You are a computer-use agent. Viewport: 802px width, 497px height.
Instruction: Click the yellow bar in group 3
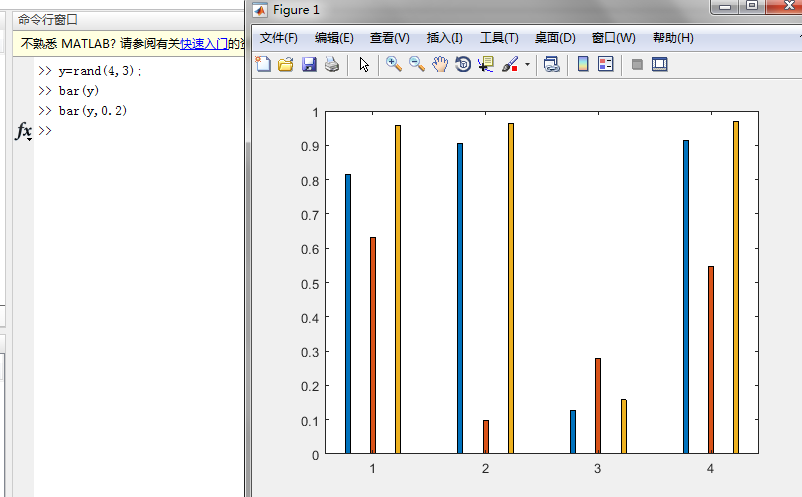623,426
